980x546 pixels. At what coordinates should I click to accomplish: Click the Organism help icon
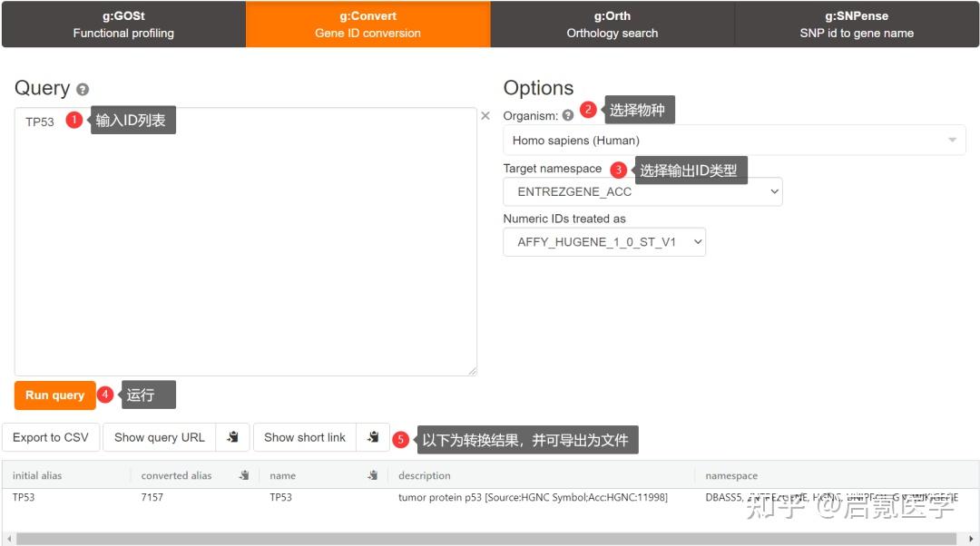pos(566,117)
